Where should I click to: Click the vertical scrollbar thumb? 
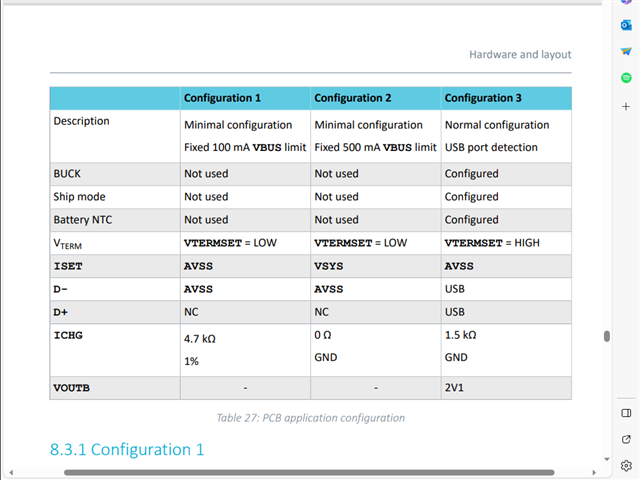click(607, 336)
